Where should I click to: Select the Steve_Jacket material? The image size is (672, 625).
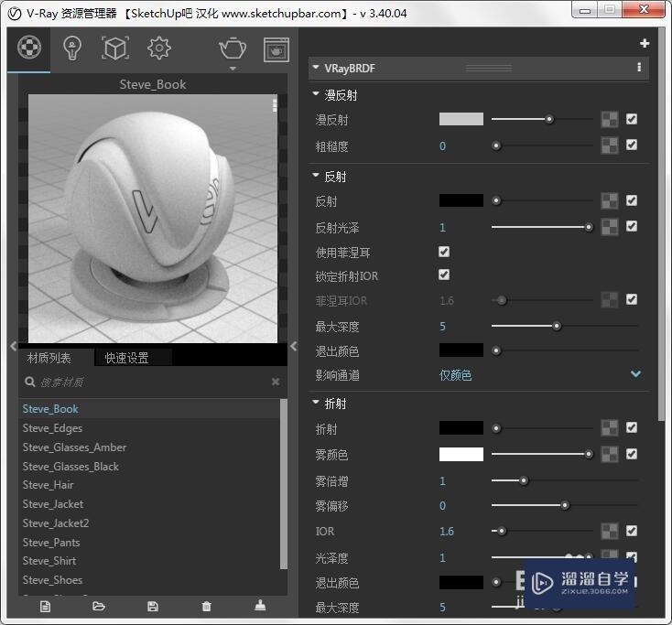[x=150, y=504]
